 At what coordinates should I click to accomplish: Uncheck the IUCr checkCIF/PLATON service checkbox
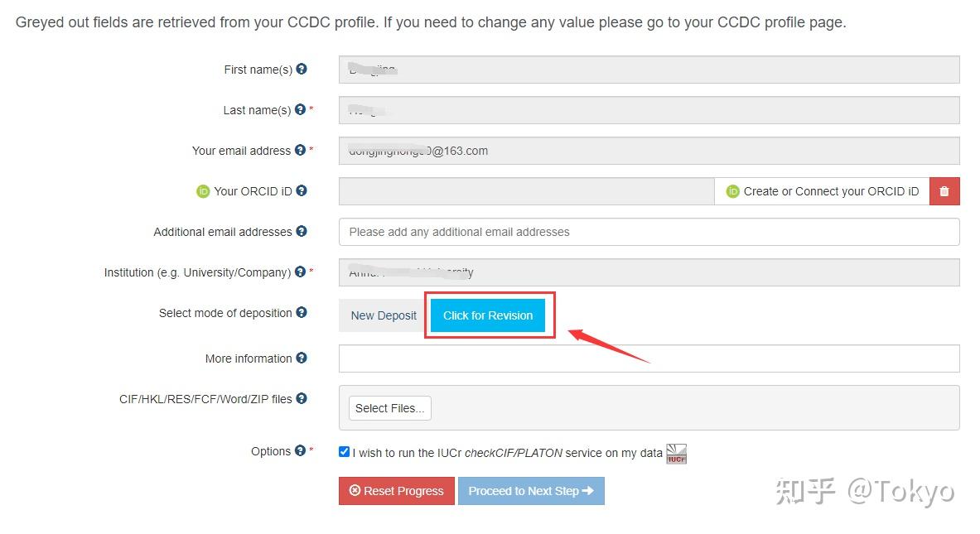[x=345, y=452]
